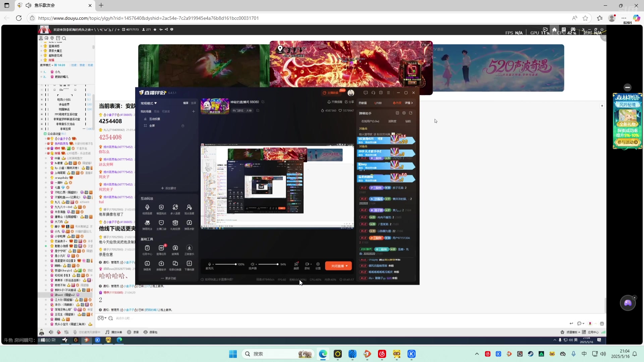The image size is (644, 362).
Task: Switch to 钻粉 tab in danmu panel
Action: point(408,121)
